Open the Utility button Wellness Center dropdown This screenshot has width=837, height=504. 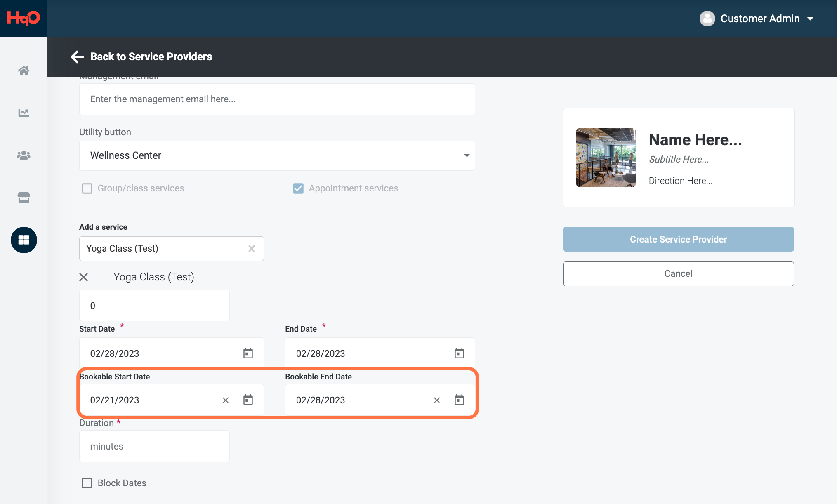point(277,155)
